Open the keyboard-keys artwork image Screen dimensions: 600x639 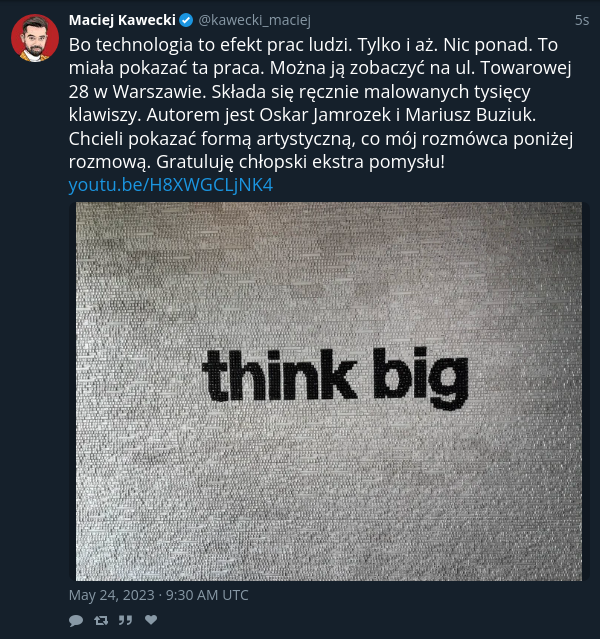point(329,391)
